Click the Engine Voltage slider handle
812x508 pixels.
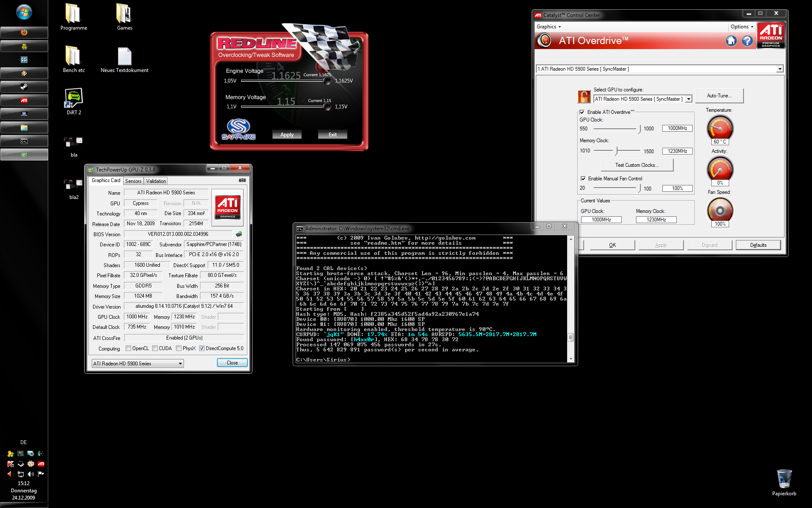click(327, 81)
